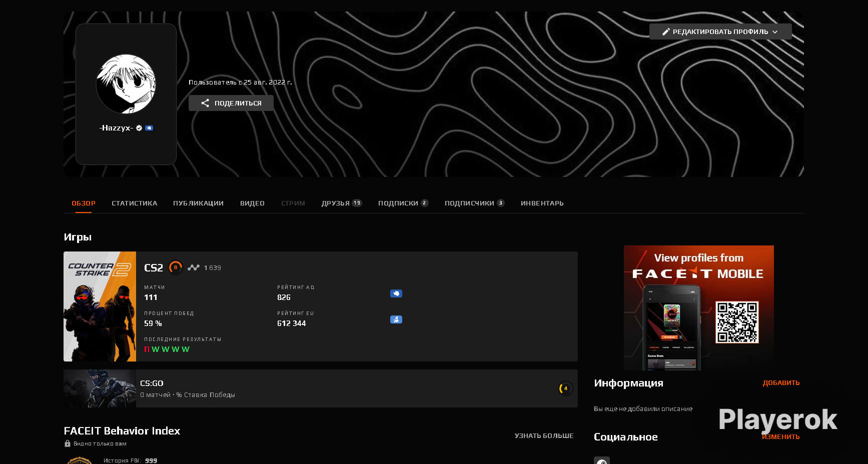The width and height of the screenshot is (868, 464).
Task: Click the 'Вы еще не добавили описание' text
Action: [x=643, y=409]
